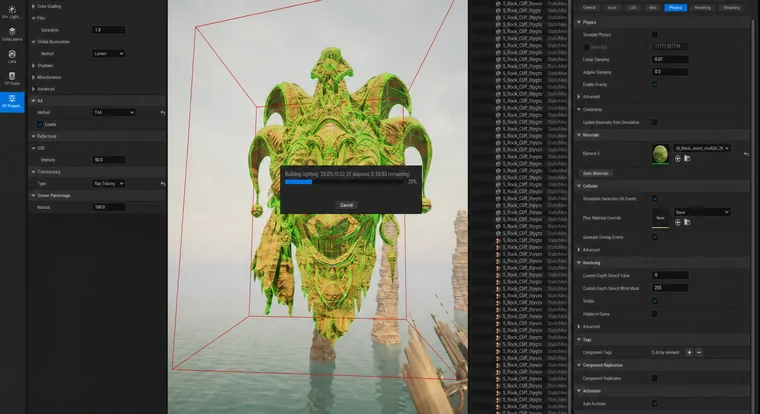The image size is (760, 414).
Task: Switch to the Actor filter tab
Action: click(x=612, y=7)
